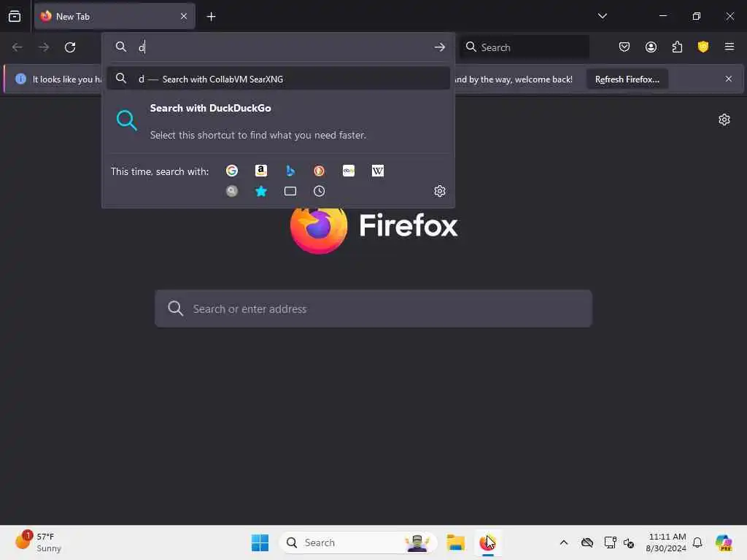Go forward one page
This screenshot has width=747, height=560.
pyautogui.click(x=43, y=47)
